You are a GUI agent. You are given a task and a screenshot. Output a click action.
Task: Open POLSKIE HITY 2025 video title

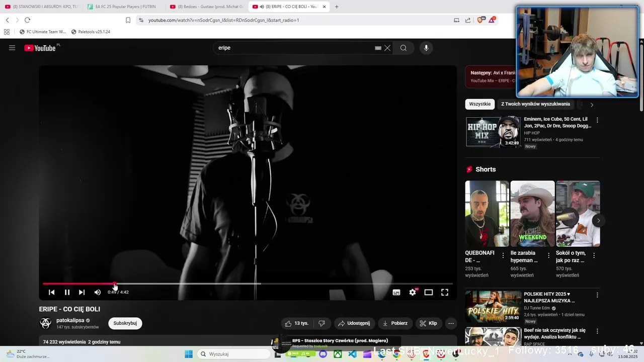[x=549, y=297]
